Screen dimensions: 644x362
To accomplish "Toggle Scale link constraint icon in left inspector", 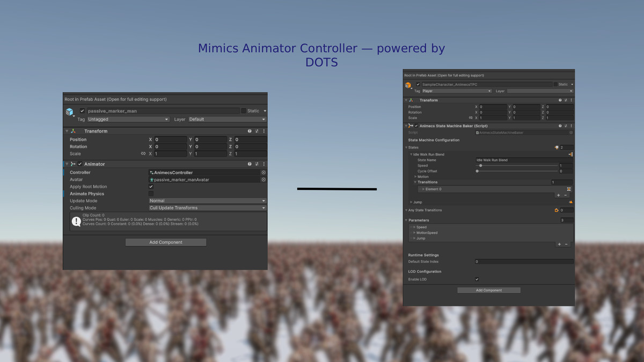I will pos(143,153).
